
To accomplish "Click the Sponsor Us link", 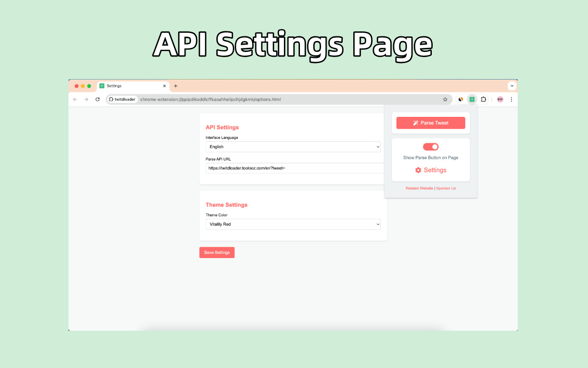I will pyautogui.click(x=446, y=188).
